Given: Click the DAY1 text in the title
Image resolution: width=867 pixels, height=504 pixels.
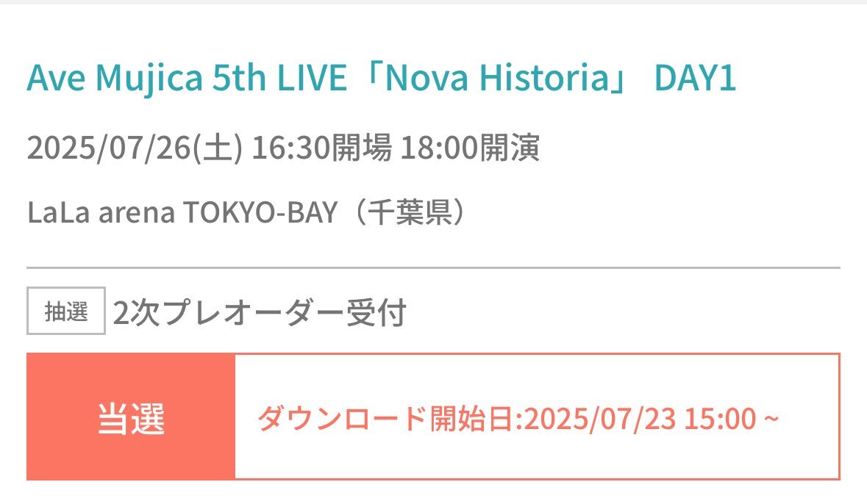Looking at the screenshot, I should pyautogui.click(x=695, y=77).
